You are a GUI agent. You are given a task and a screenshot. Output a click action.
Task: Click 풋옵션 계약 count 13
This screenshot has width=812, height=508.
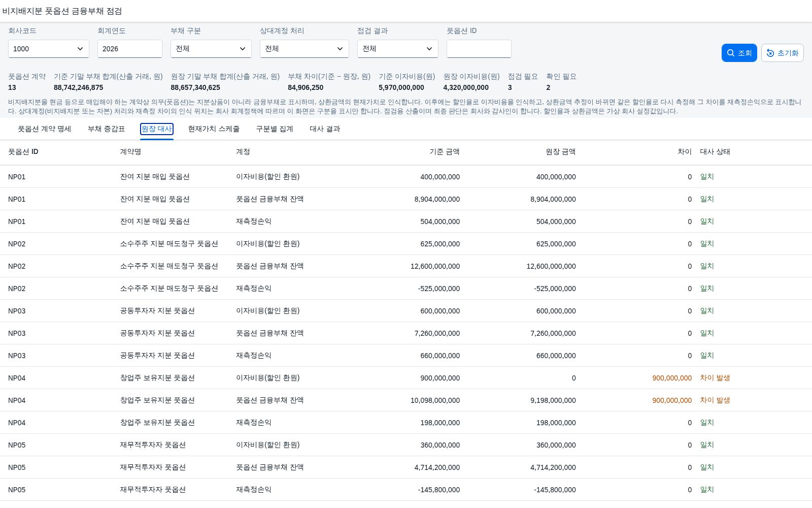pyautogui.click(x=12, y=87)
